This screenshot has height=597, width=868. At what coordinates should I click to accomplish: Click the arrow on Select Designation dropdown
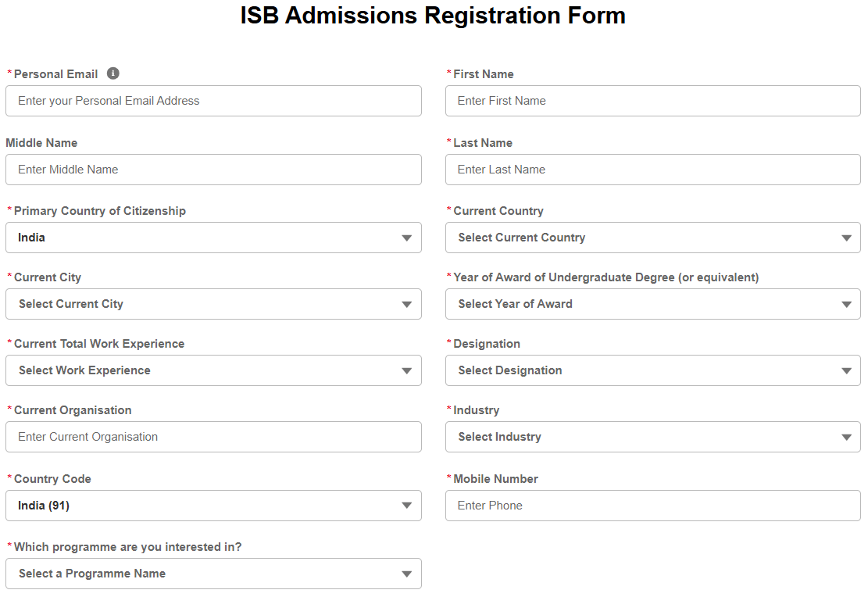pyautogui.click(x=846, y=370)
